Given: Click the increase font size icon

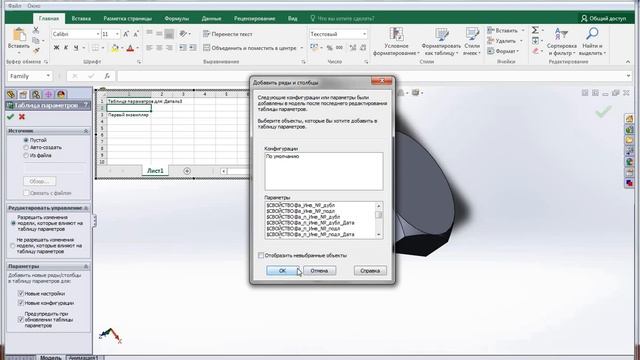Looking at the screenshot, I should click(x=126, y=34).
